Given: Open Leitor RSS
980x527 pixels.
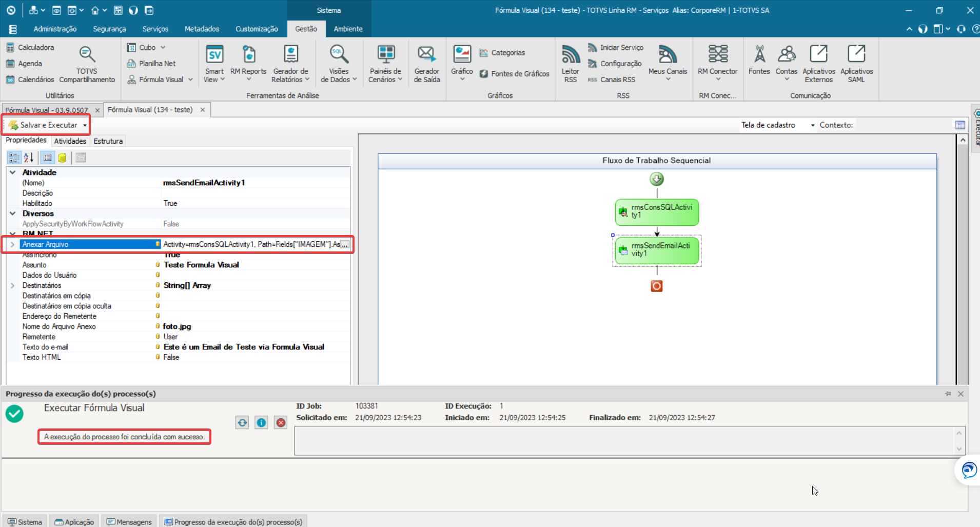Looking at the screenshot, I should click(571, 64).
